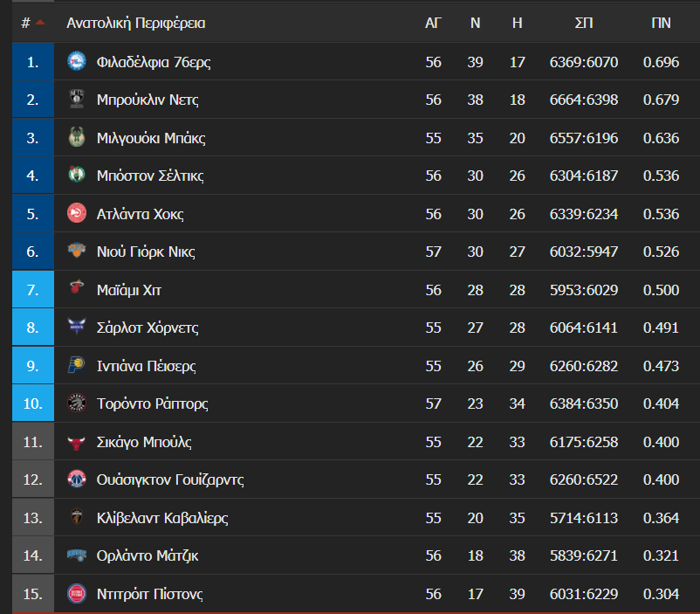Click the Boston Celtics team logo
Screen dimensions: 700x614
[76, 175]
